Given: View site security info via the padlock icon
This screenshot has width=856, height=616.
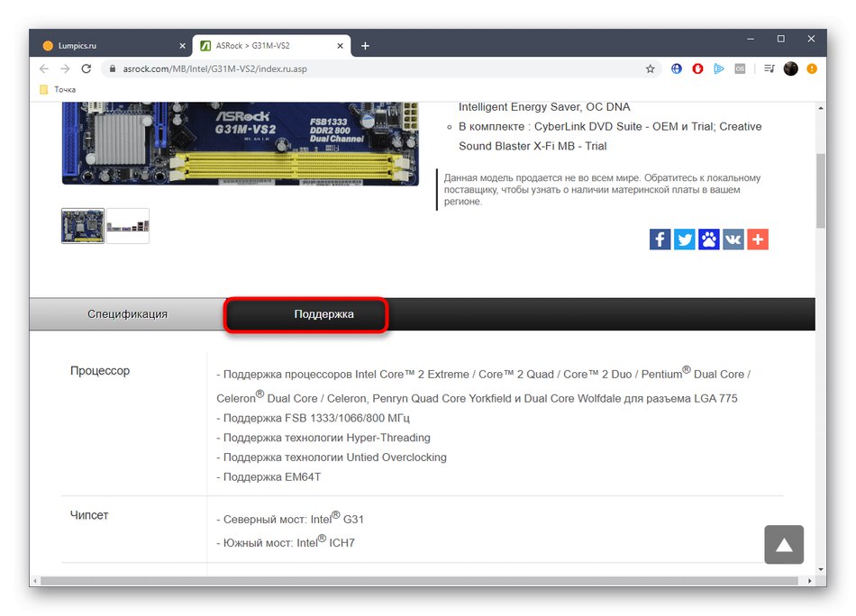Looking at the screenshot, I should pos(113,68).
